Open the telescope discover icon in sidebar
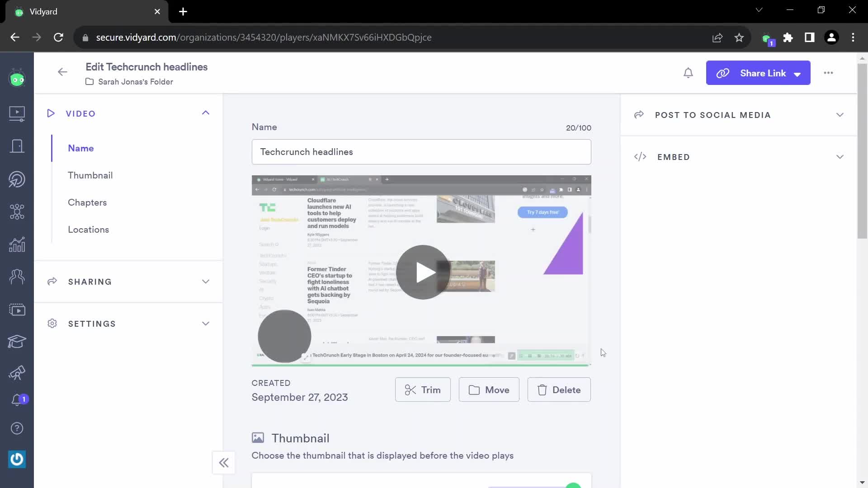Viewport: 868px width, 488px height. [x=17, y=373]
